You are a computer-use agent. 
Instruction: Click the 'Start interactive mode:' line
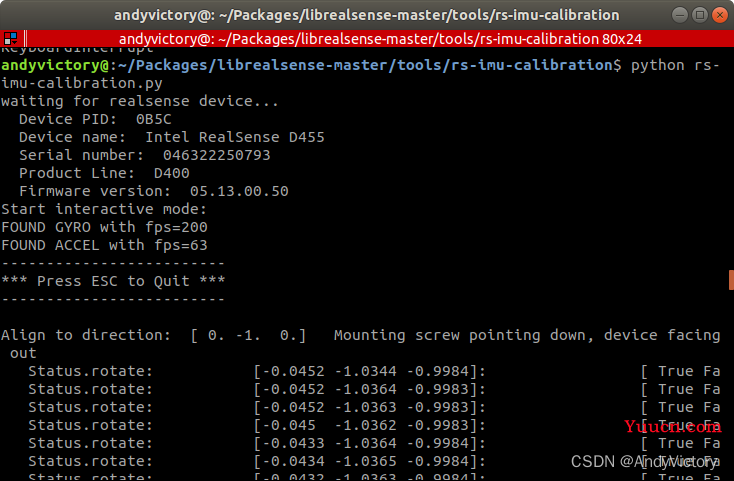click(x=104, y=209)
